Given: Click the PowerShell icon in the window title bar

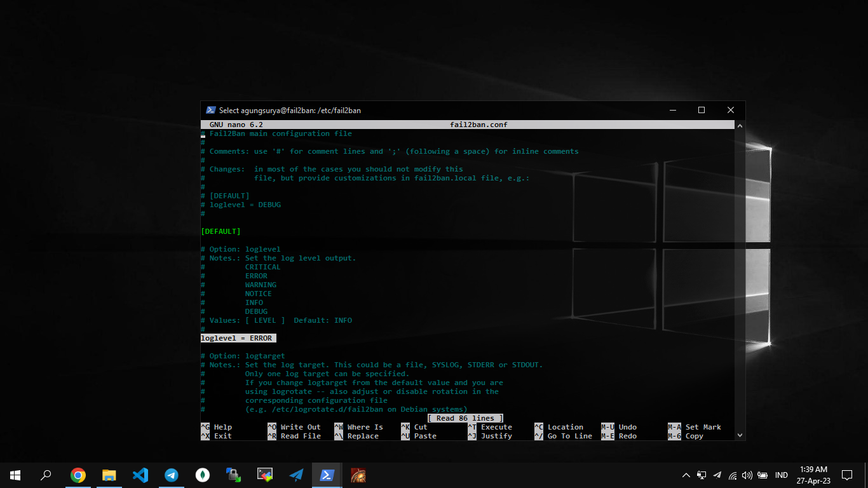Looking at the screenshot, I should [211, 111].
